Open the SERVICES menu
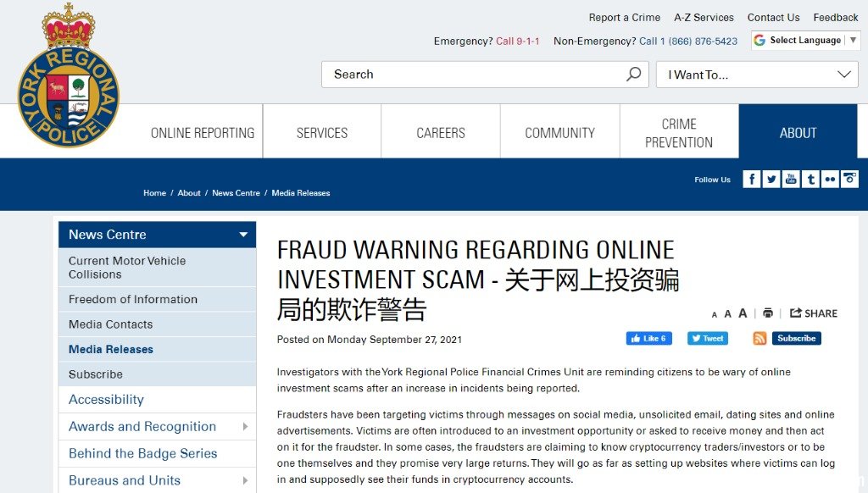 pyautogui.click(x=322, y=133)
